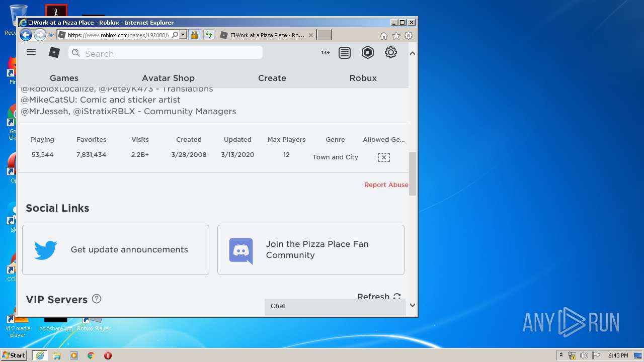
Task: Go back using the browser Back arrow
Action: click(x=26, y=35)
